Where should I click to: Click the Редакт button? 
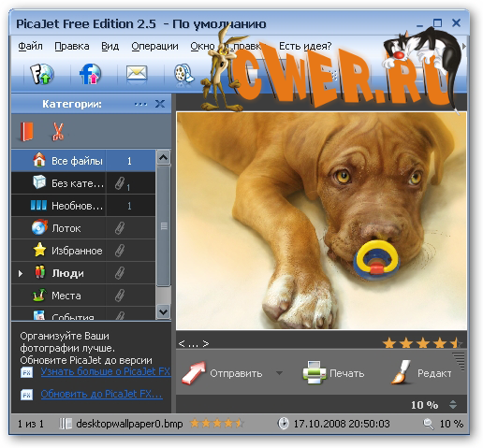pos(422,373)
